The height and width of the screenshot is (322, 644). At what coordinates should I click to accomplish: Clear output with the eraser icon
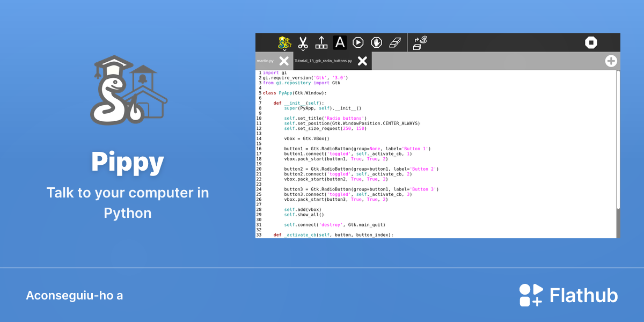394,42
